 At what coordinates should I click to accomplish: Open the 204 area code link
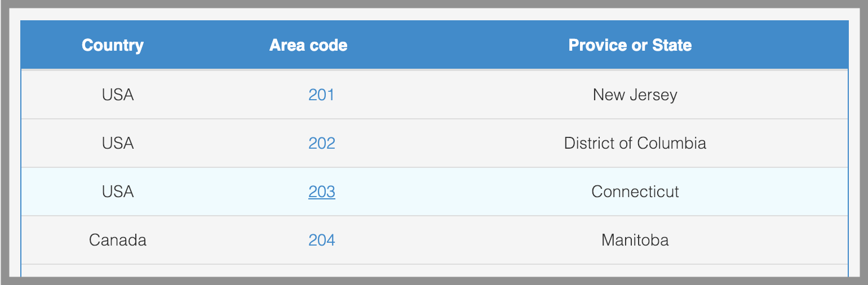321,241
